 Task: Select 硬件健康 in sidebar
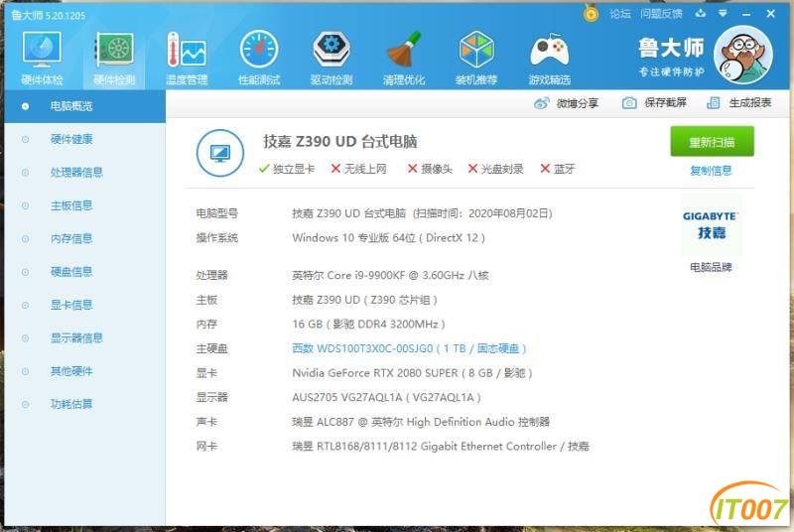point(84,139)
